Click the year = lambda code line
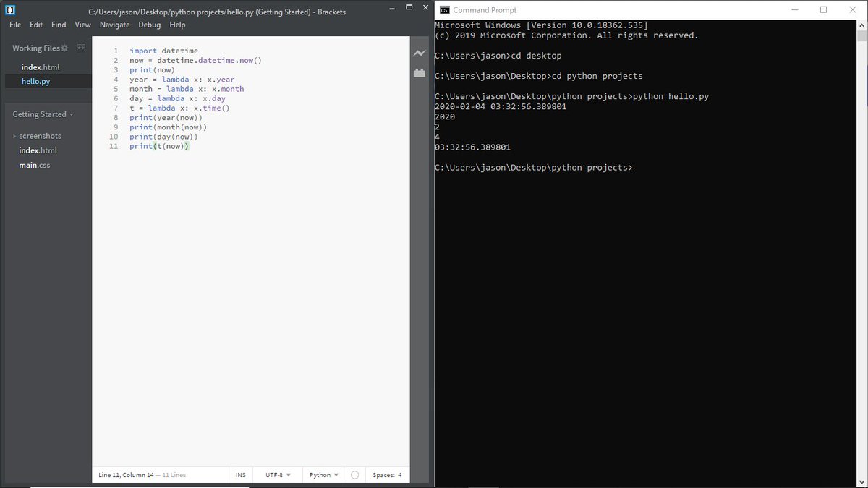 click(x=182, y=80)
